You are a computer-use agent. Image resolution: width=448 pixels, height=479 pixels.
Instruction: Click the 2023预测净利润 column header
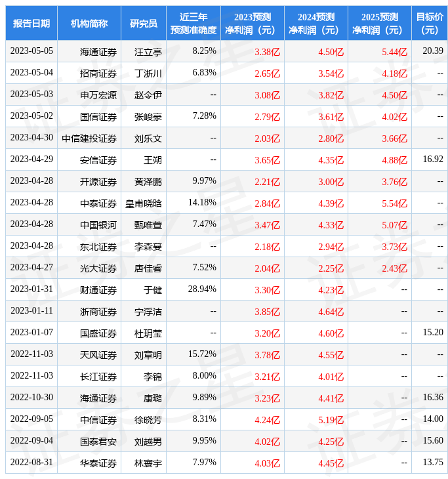252,23
